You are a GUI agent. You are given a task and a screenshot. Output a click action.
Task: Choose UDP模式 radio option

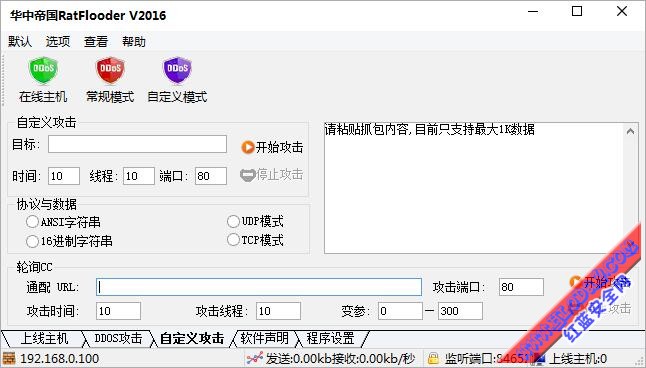point(233,221)
